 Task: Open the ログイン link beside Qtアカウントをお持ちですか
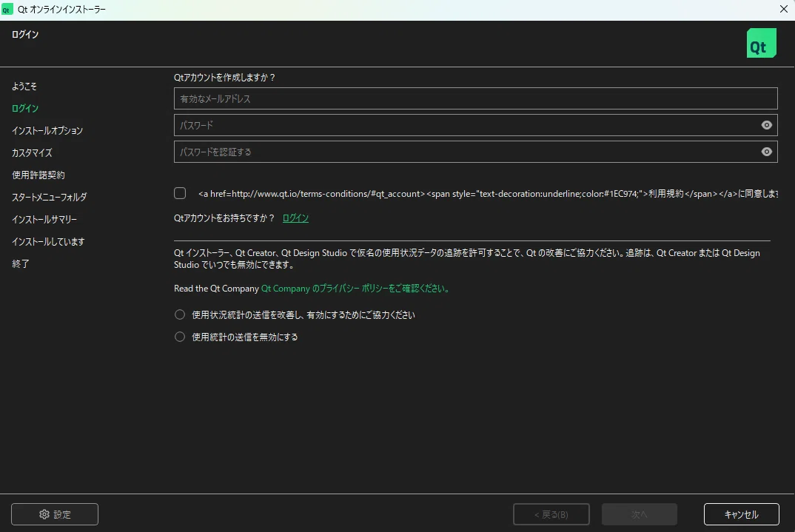[295, 218]
